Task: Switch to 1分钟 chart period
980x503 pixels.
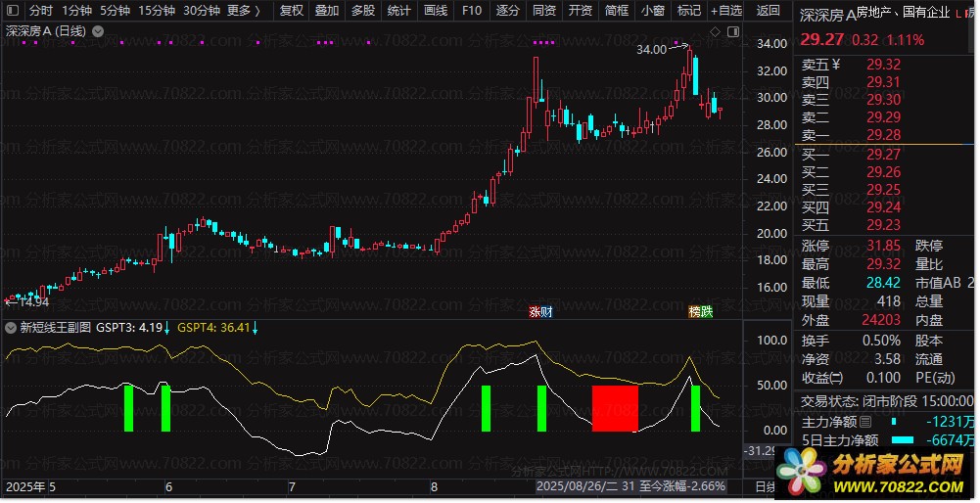Action: click(77, 10)
